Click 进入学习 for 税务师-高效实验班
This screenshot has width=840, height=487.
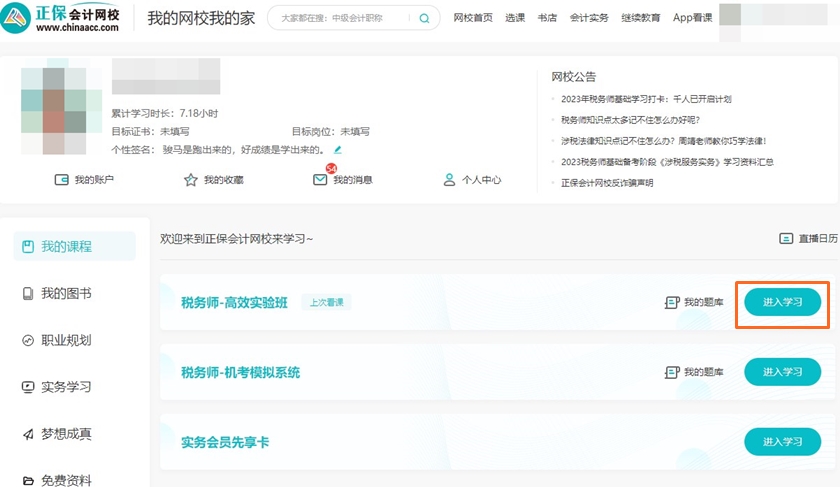(783, 302)
